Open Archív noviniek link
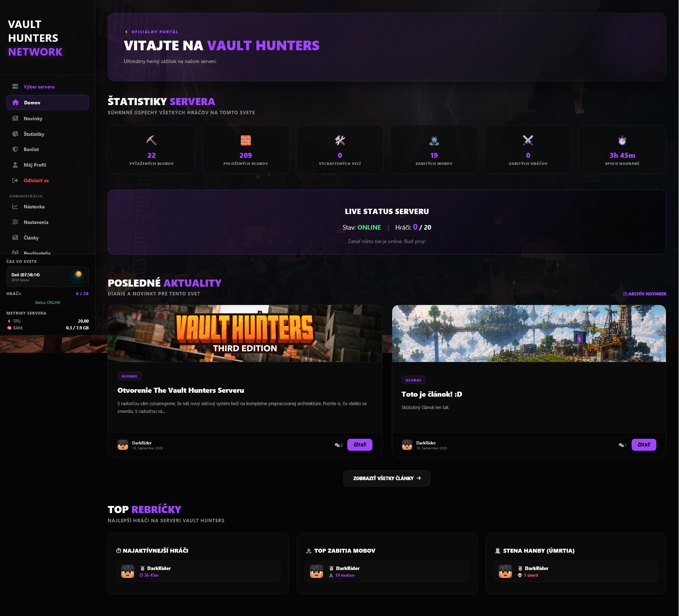 (x=645, y=294)
